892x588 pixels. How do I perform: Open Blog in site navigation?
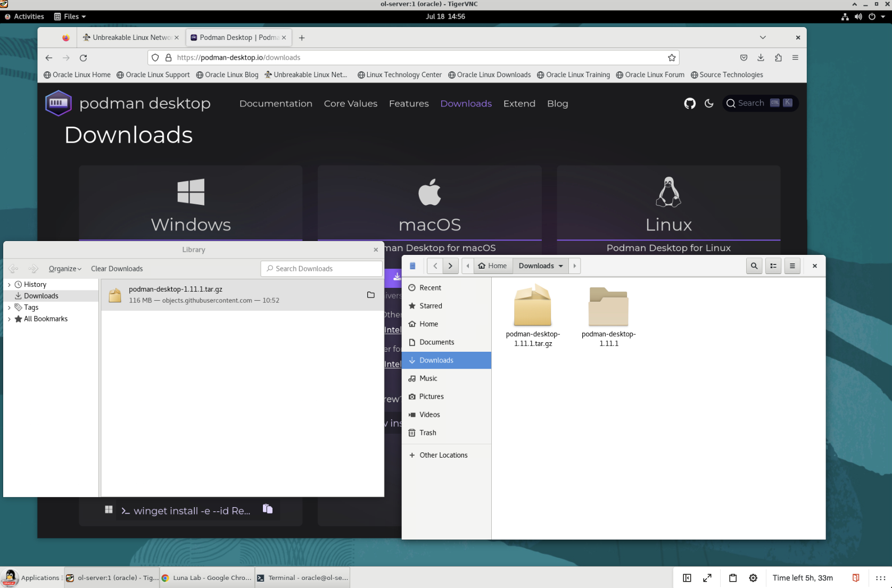[558, 104]
